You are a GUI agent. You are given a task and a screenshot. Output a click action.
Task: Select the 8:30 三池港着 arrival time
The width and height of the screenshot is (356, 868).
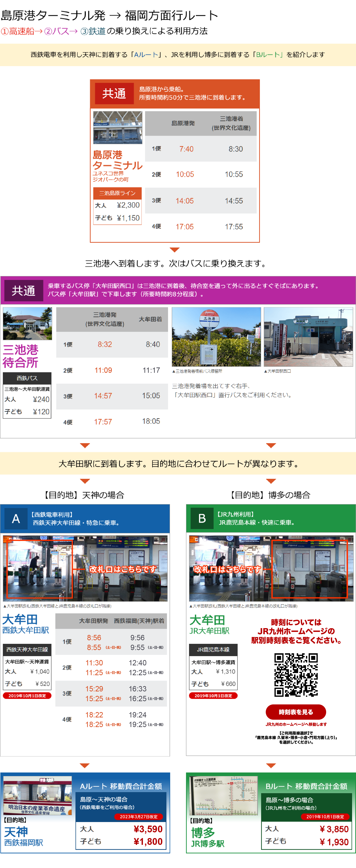click(x=235, y=149)
